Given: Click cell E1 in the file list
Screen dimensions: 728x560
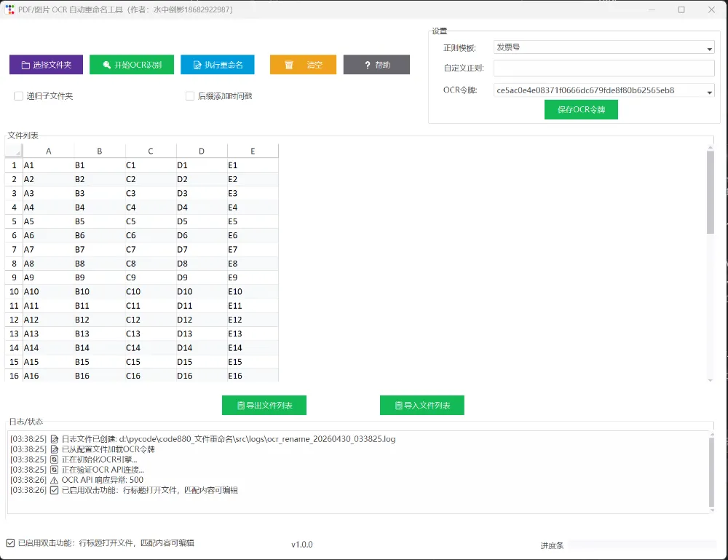Looking at the screenshot, I should point(253,165).
